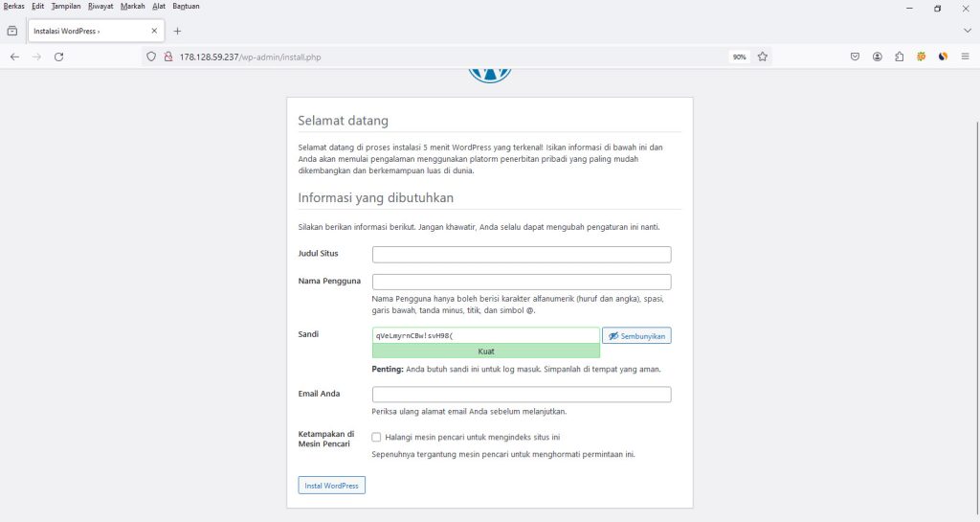Close the Instalasi WordPress tab
Viewport: 980px width, 522px height.
[x=154, y=31]
